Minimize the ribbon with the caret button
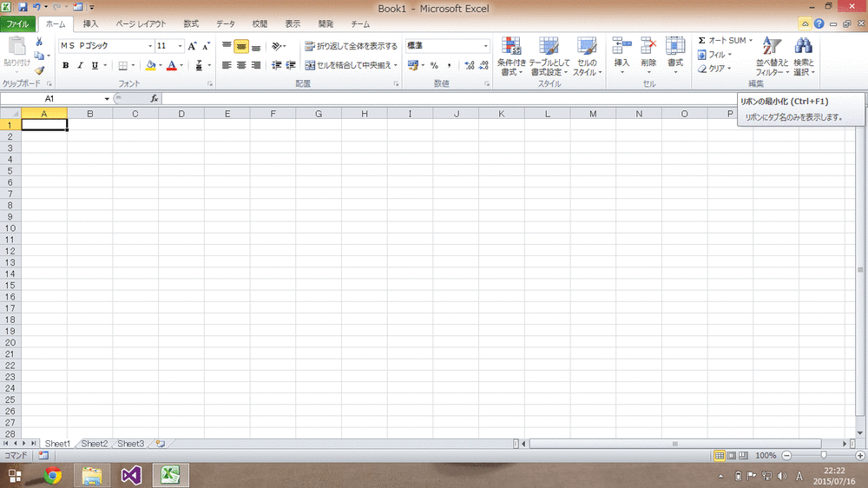Image resolution: width=868 pixels, height=488 pixels. 805,23
